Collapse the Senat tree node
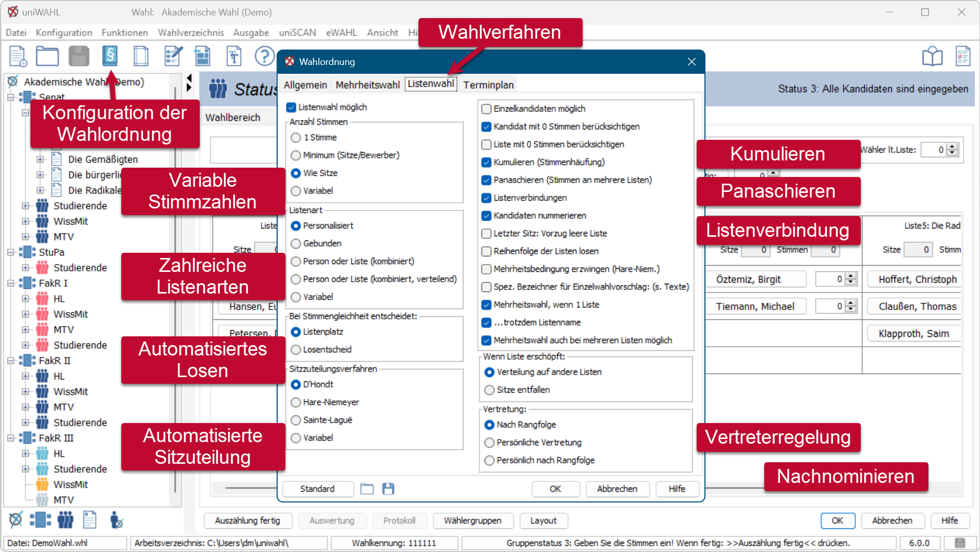The height and width of the screenshot is (552, 980). [x=10, y=97]
